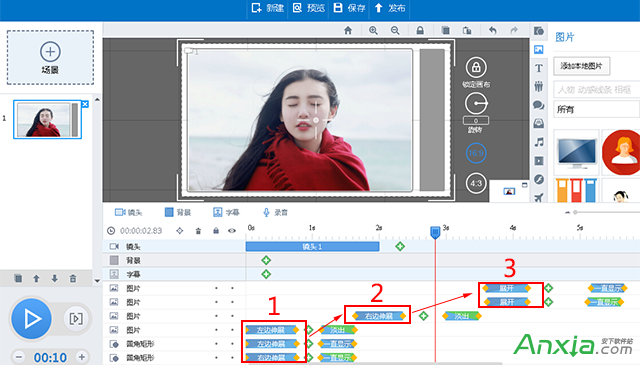
Task: Select the woman avatar image thumbnail
Action: point(621,153)
